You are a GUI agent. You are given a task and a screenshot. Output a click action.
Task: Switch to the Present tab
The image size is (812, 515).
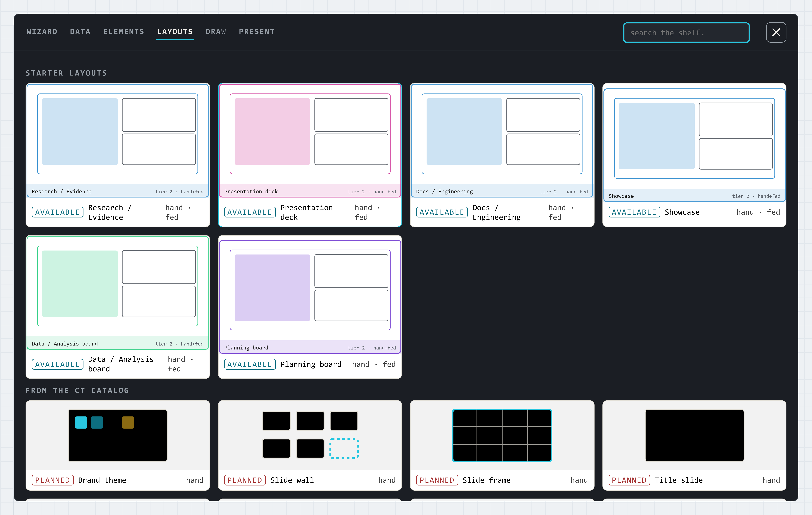pos(257,32)
